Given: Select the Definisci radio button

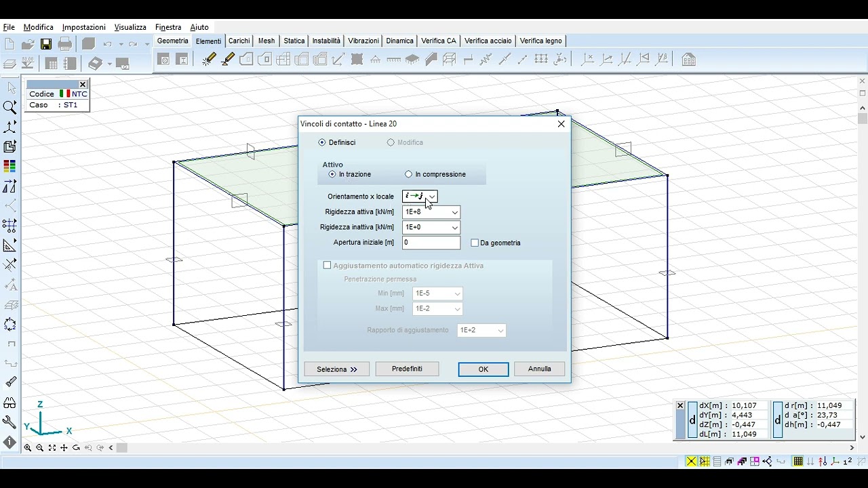Looking at the screenshot, I should 322,142.
